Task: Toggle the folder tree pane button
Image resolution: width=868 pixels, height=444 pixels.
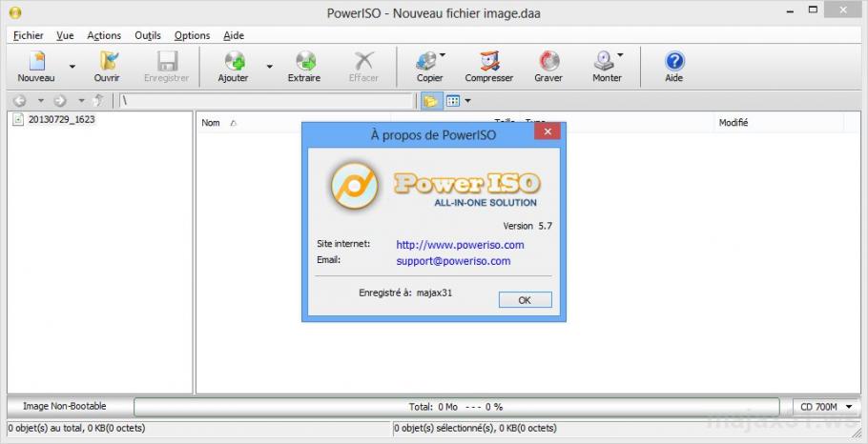Action: point(431,101)
